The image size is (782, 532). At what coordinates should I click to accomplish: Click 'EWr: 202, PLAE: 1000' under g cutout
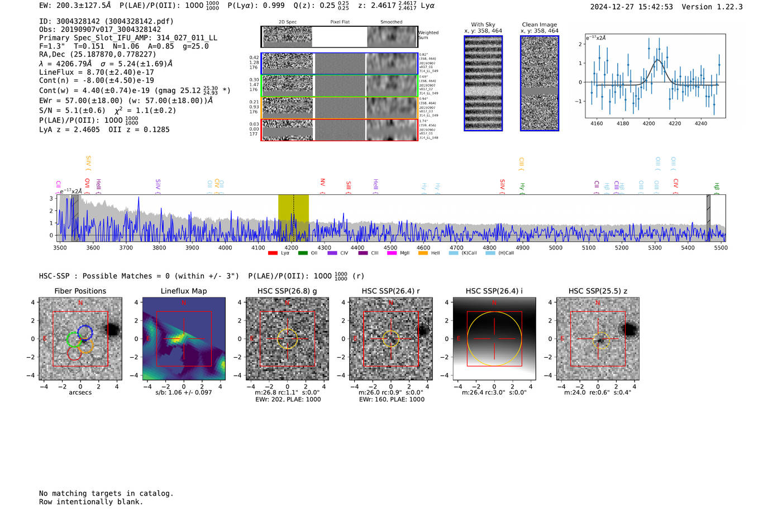coord(288,399)
